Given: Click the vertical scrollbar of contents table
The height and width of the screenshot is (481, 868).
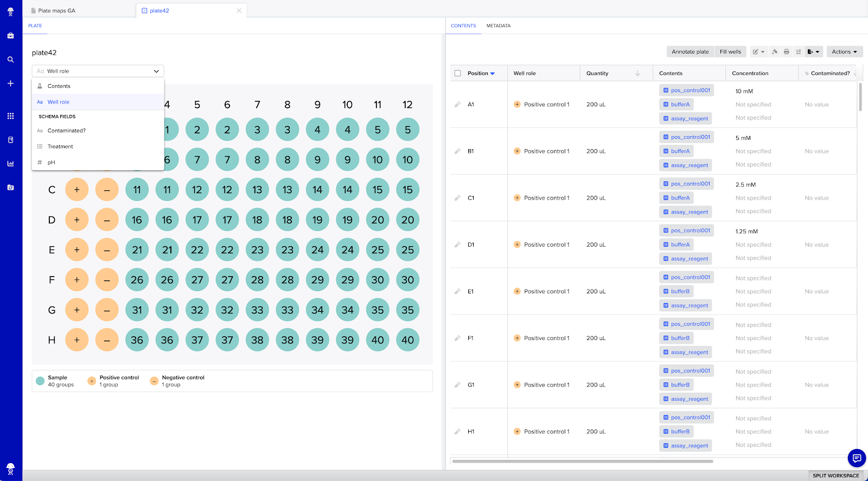Looking at the screenshot, I should coord(860,97).
